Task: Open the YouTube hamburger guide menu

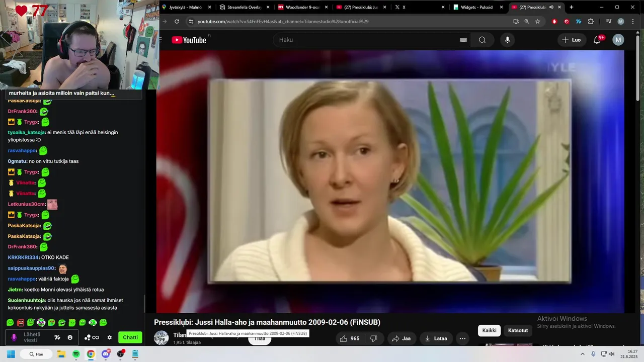Action: [x=160, y=40]
